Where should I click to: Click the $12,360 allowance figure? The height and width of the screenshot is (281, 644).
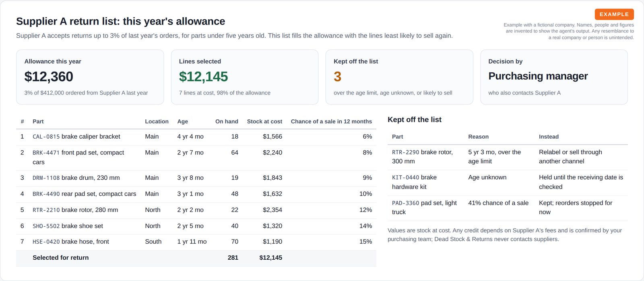49,76
